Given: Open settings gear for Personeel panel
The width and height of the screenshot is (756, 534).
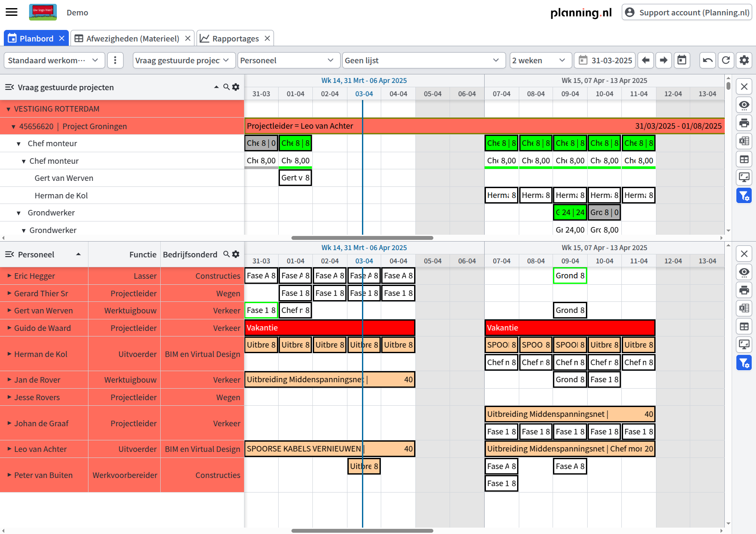Looking at the screenshot, I should [x=235, y=254].
